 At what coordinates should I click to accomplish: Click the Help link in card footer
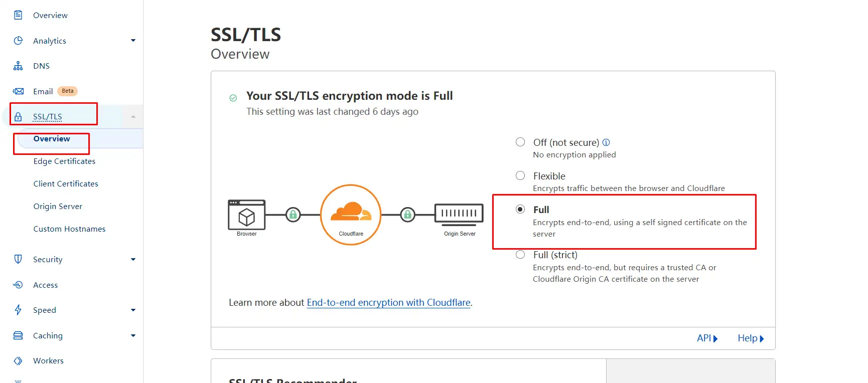(x=751, y=338)
